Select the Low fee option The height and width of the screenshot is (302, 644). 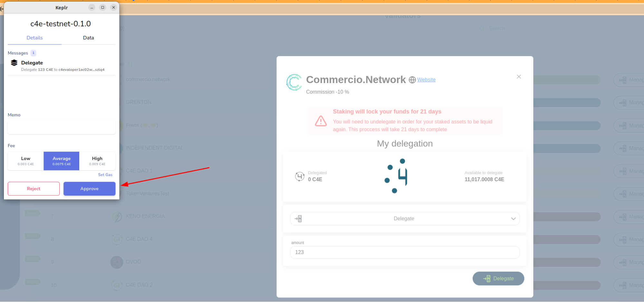click(26, 161)
